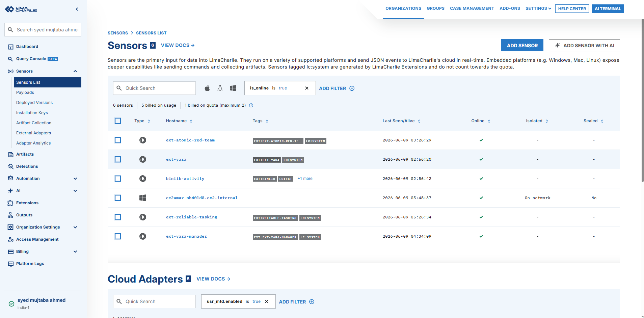This screenshot has height=318, width=644.
Task: Click the type icon for binlib-activity row
Action: tap(143, 179)
